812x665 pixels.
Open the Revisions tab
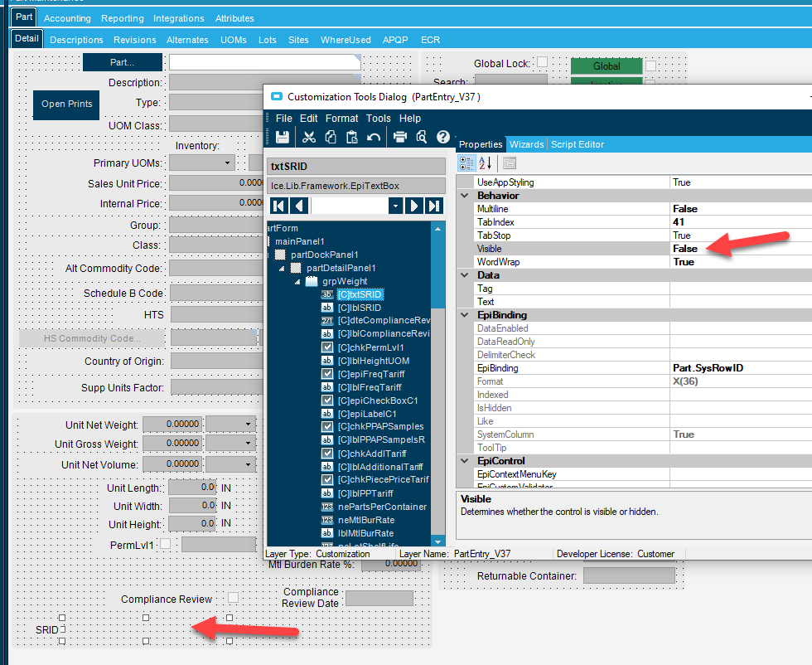(134, 40)
